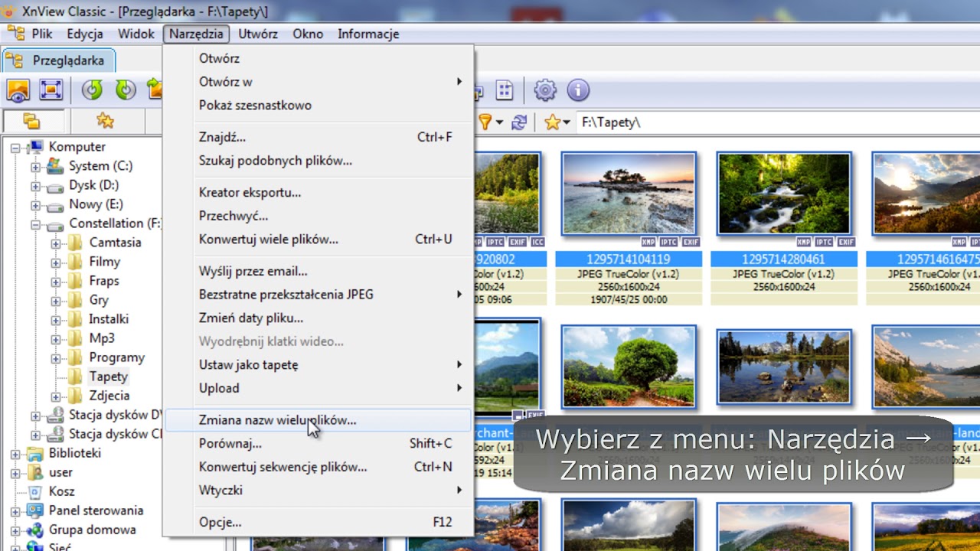Collapse the Komputer tree node
The width and height of the screenshot is (980, 551).
[15, 148]
